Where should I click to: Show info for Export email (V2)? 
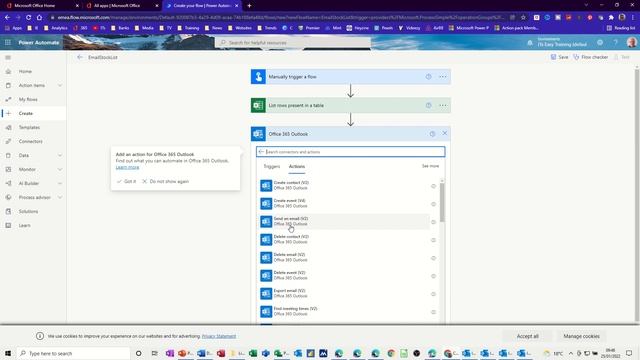[x=433, y=294]
